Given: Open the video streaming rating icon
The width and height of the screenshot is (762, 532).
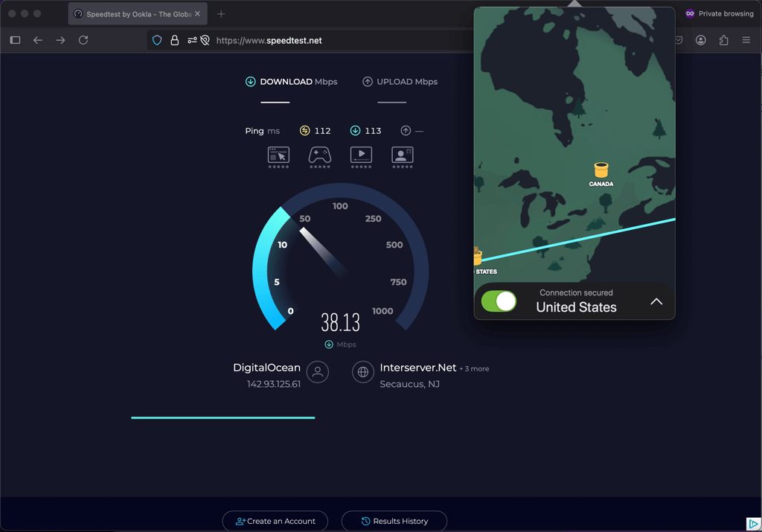Looking at the screenshot, I should [361, 157].
